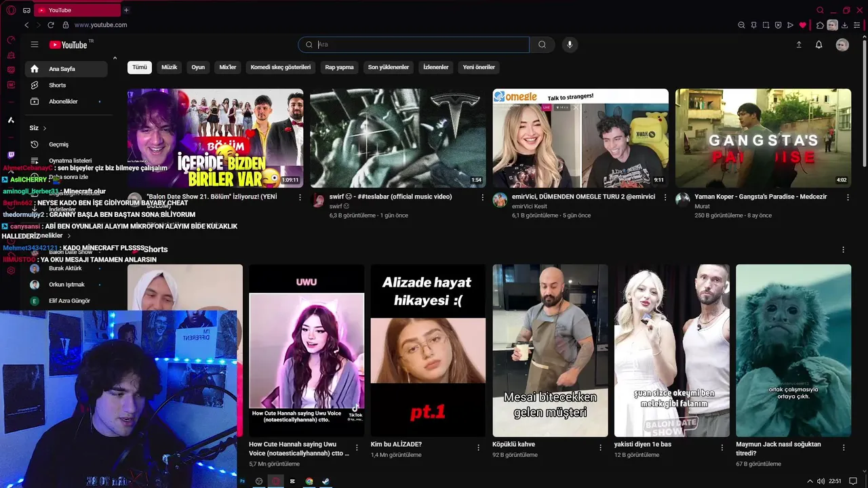Viewport: 868px width, 488px height.
Task: Open the YouTube hamburger guide menu
Action: (35, 45)
